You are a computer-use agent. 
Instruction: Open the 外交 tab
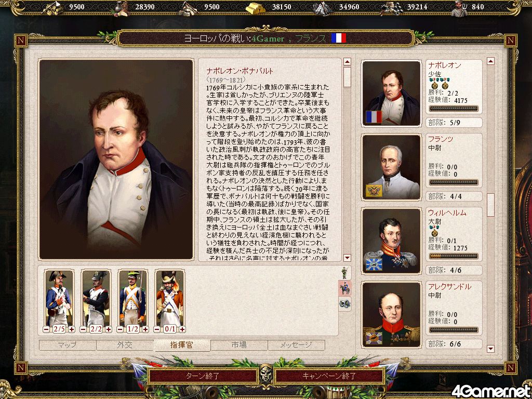125,345
